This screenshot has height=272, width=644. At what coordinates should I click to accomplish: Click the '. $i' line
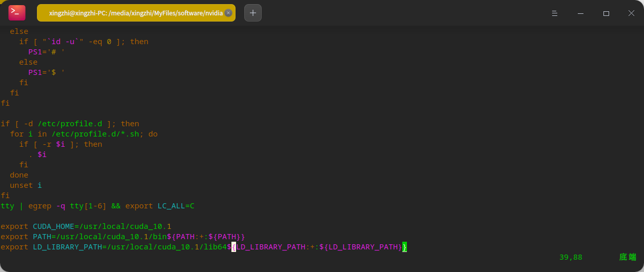tap(37, 154)
